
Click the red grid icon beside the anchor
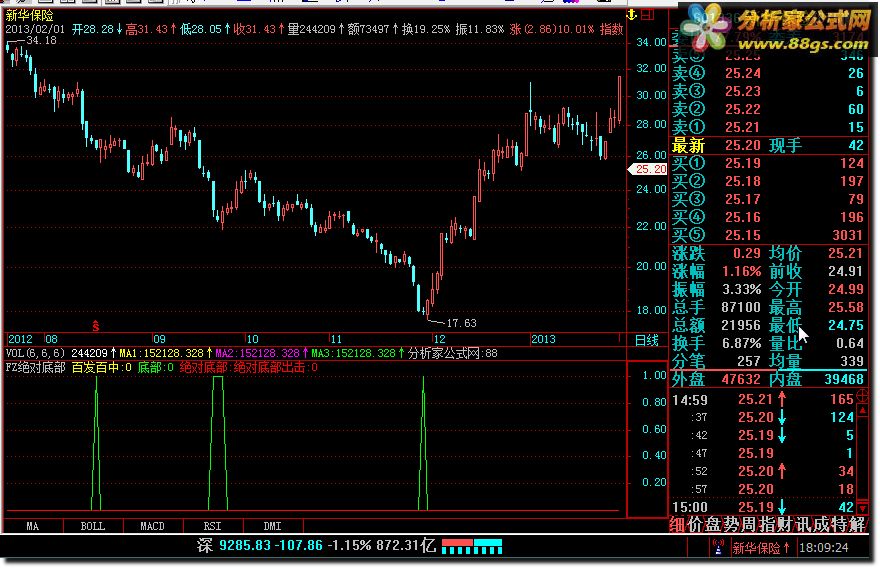tap(648, 15)
